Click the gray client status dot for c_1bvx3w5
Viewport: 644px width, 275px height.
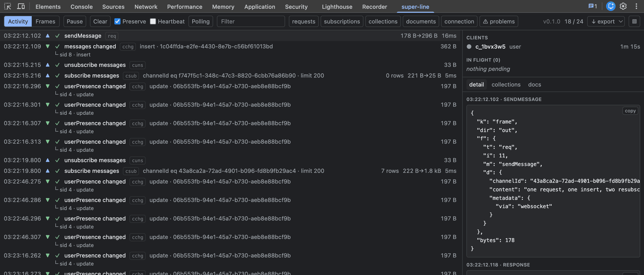(469, 47)
